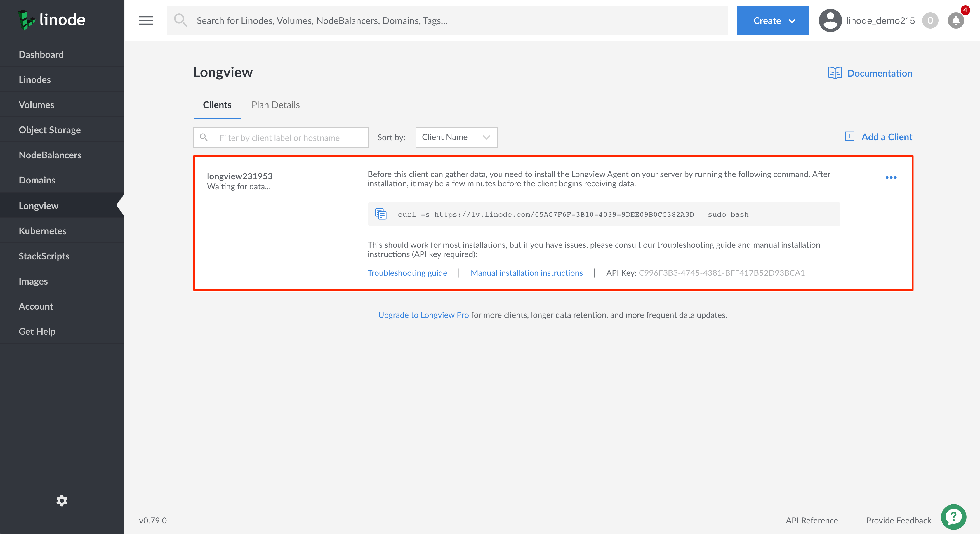Click the three-dot menu icon
This screenshot has width=980, height=534.
click(x=891, y=178)
